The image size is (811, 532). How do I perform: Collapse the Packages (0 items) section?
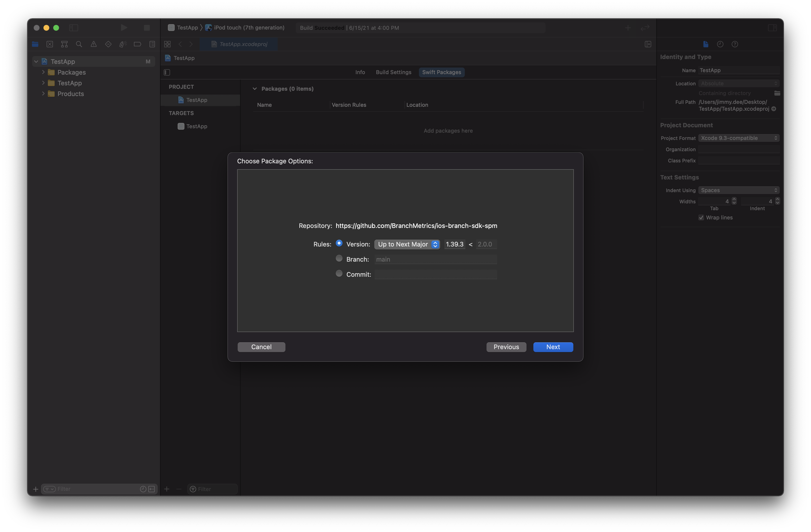pyautogui.click(x=254, y=89)
